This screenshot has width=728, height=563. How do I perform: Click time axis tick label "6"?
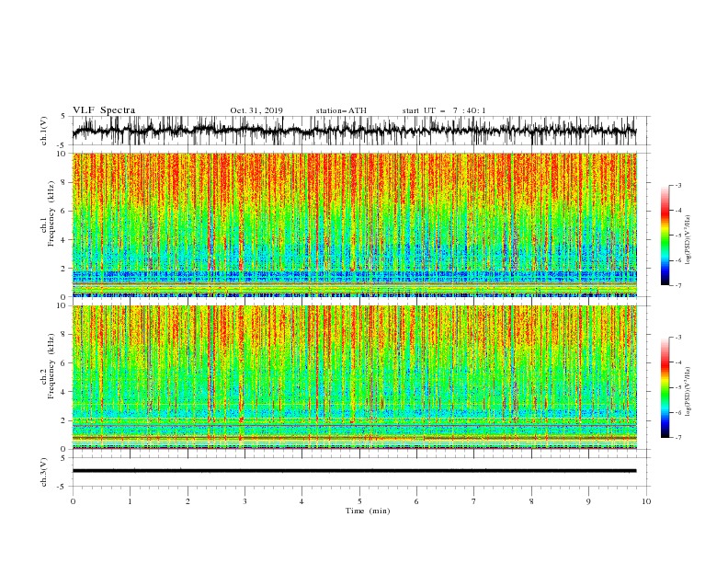tap(416, 501)
